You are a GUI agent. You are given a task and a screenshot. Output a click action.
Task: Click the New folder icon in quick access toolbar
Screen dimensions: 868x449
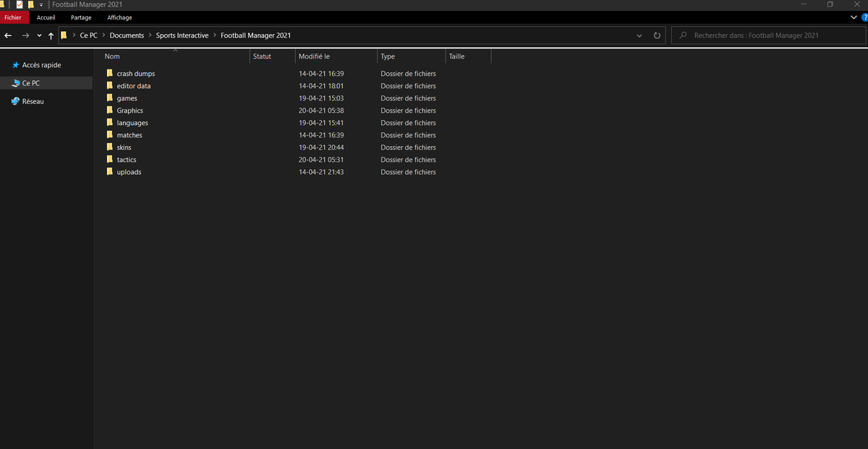(x=31, y=4)
